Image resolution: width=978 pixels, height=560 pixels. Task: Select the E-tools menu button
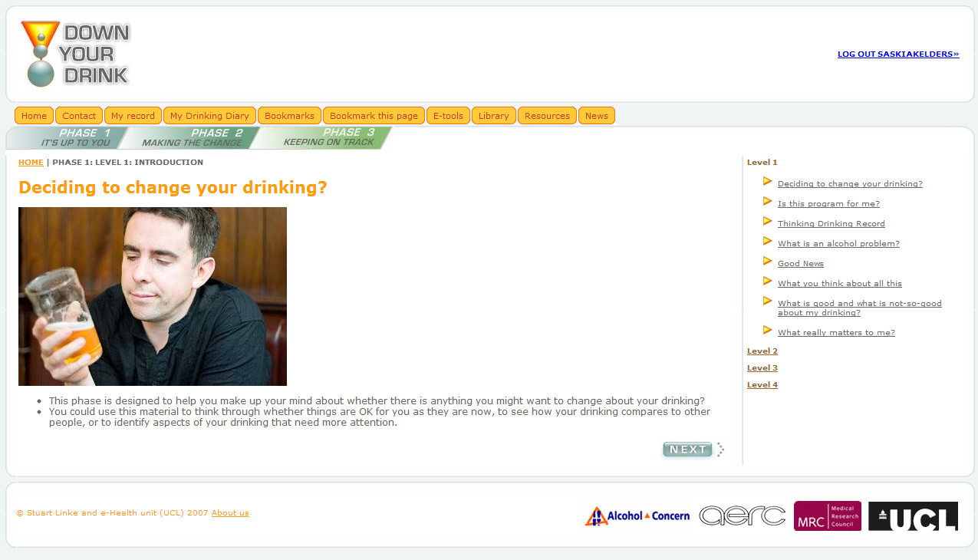tap(448, 116)
